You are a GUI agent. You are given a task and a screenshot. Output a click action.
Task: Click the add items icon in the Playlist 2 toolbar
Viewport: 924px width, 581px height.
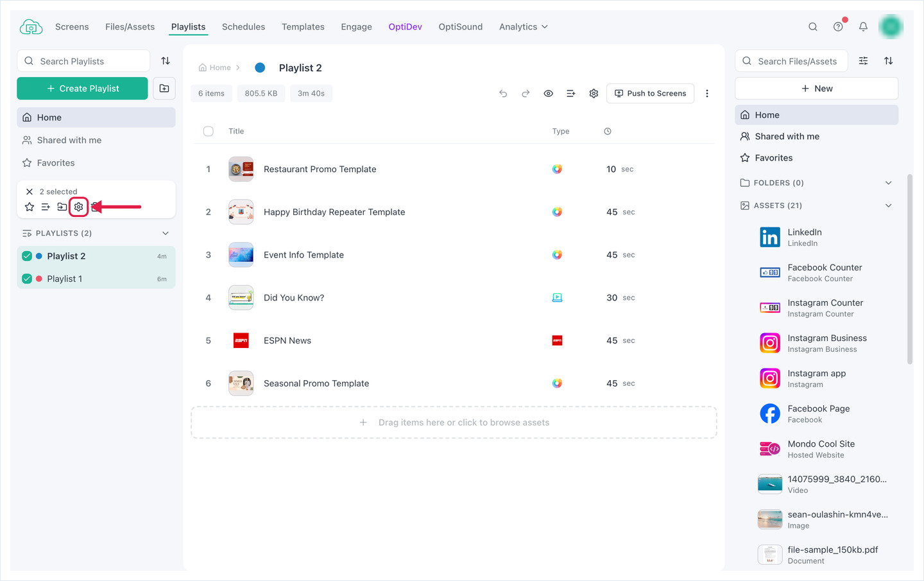pyautogui.click(x=571, y=94)
